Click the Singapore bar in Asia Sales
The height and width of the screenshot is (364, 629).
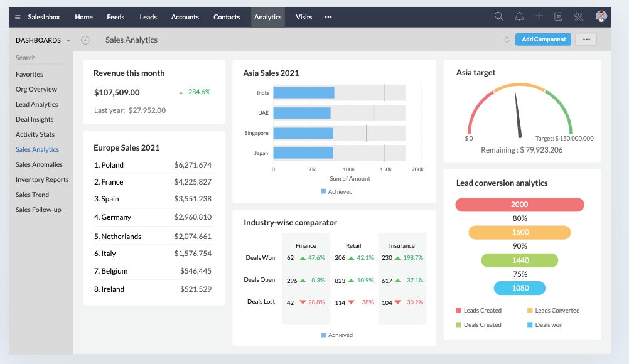(x=303, y=133)
